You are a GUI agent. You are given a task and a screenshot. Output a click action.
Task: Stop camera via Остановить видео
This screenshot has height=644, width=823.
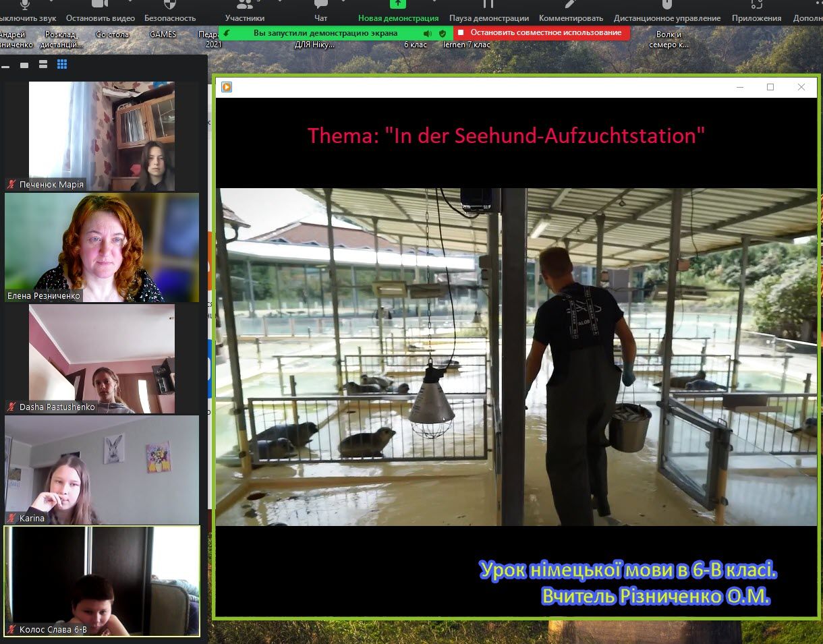click(x=100, y=11)
